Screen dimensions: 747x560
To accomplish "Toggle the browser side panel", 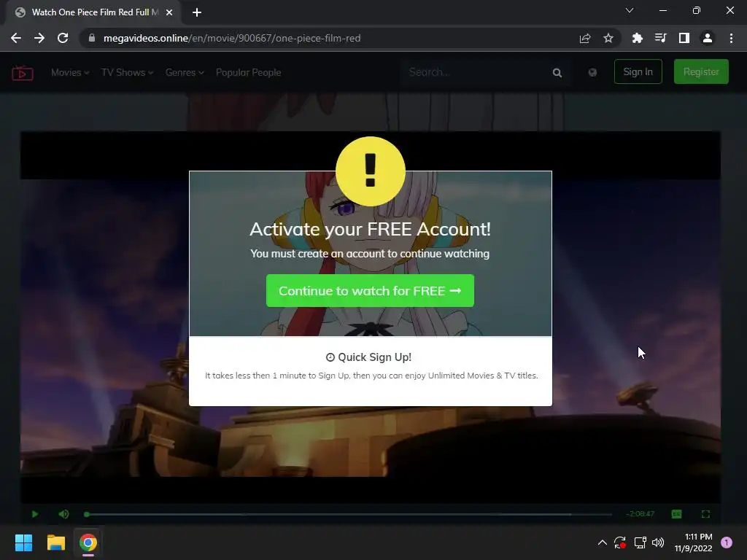I will pos(684,38).
